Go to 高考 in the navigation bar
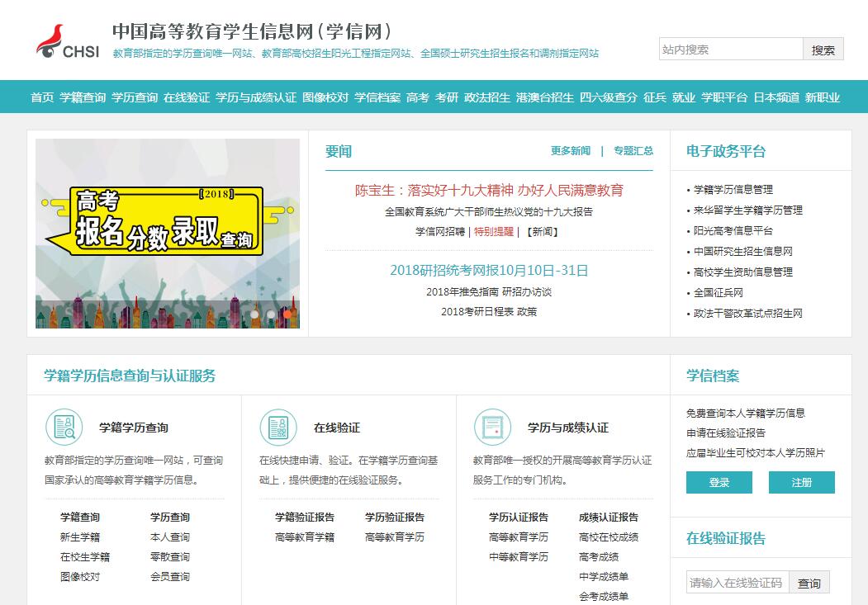 point(418,97)
